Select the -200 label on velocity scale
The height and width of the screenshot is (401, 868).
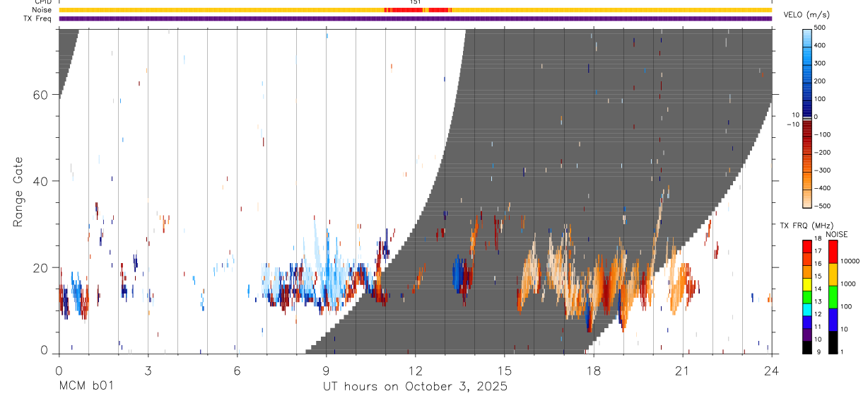[823, 152]
